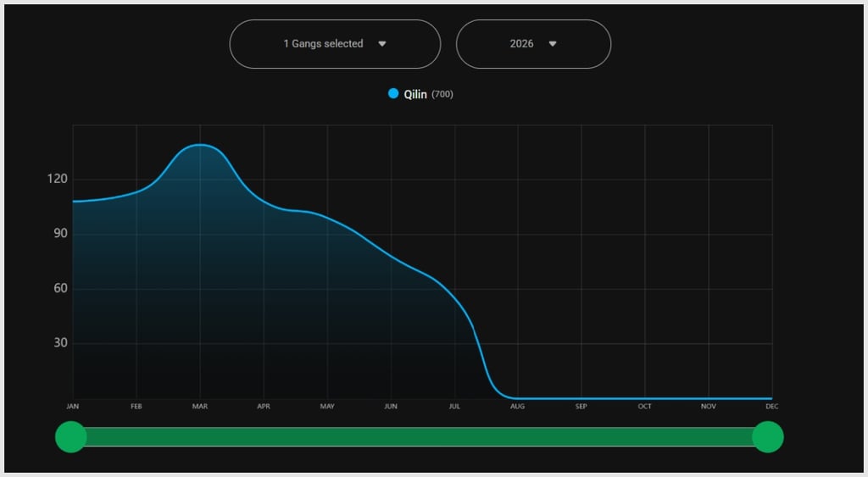Click the middle of green range bar

pos(419,436)
